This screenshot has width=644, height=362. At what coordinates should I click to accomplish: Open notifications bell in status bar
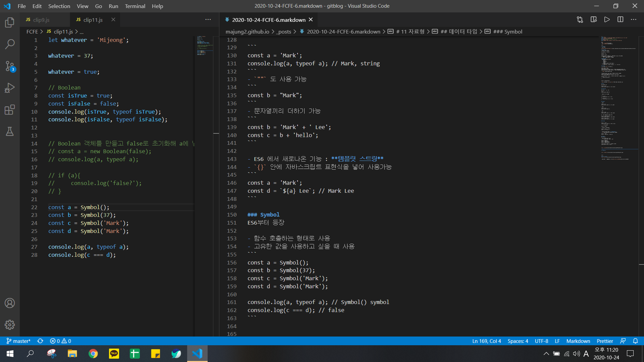tap(635, 341)
